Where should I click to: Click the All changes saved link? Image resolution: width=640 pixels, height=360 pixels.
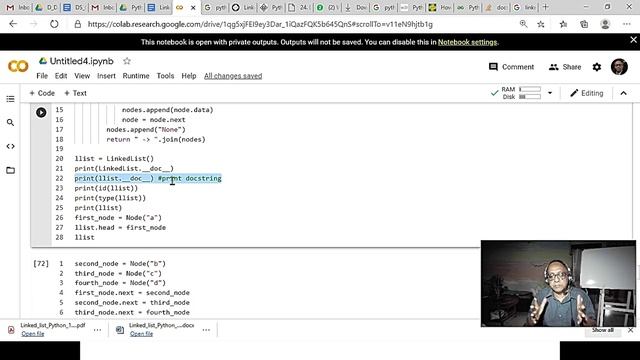point(233,76)
